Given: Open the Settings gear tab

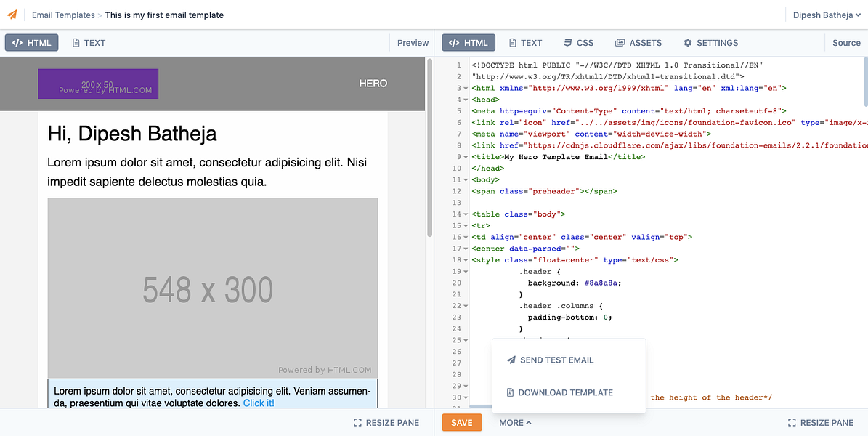Looking at the screenshot, I should [711, 43].
